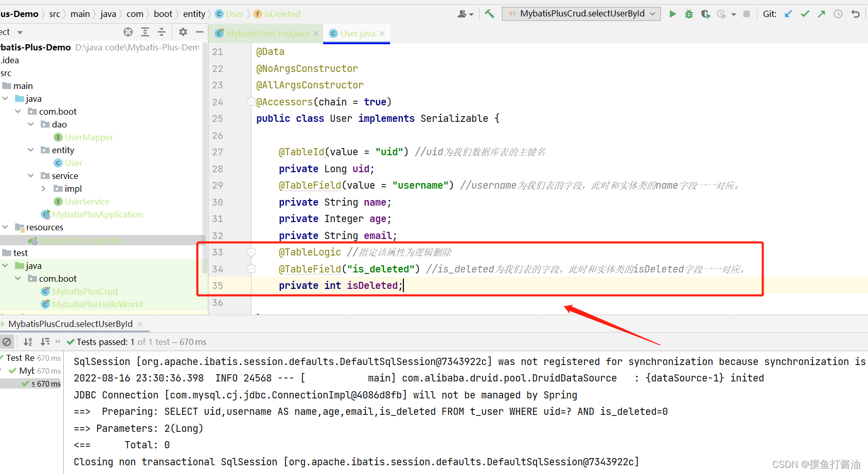Screen dimensions: 868x474
Task: Collapse the main/java folder in project tree
Action: 5,99
